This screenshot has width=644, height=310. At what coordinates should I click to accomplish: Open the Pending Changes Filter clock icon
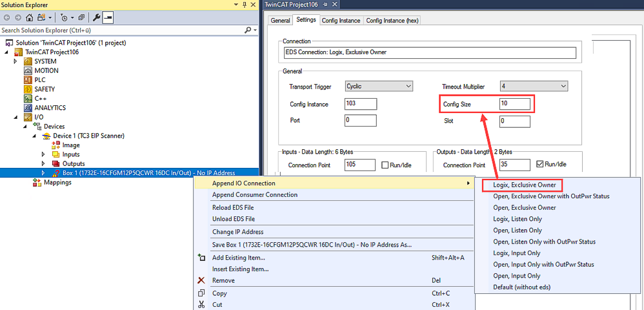pos(64,17)
